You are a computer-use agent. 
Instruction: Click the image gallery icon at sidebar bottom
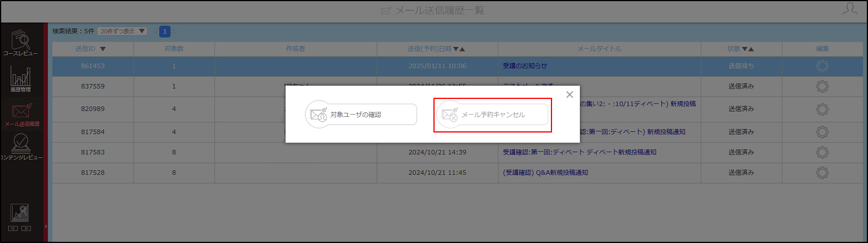[x=20, y=213]
